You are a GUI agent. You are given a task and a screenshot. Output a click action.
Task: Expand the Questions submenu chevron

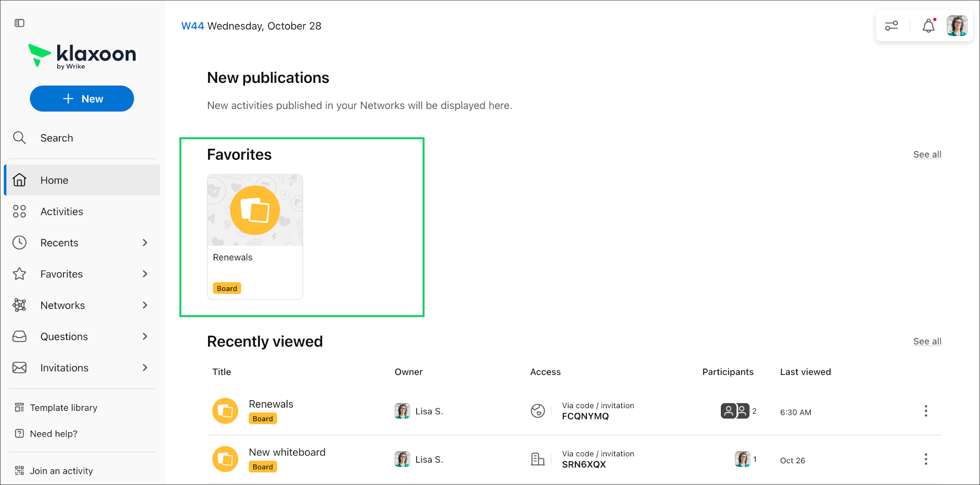pos(145,336)
